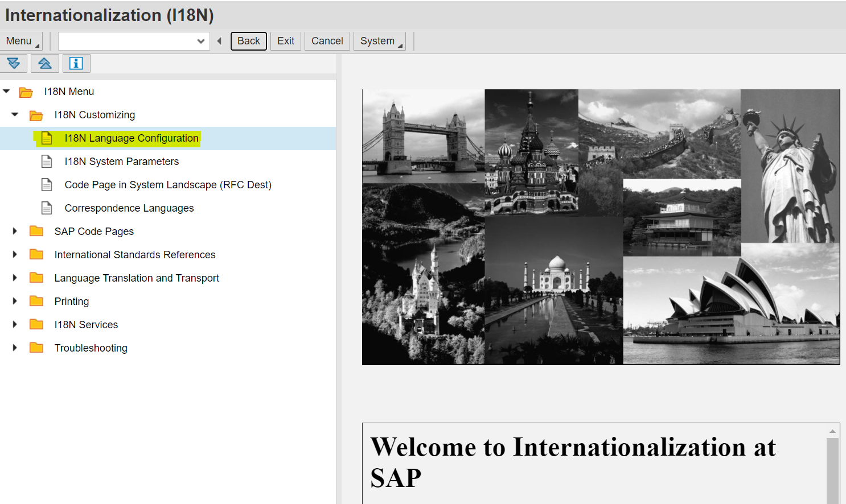Click the document icon beside I18N System Parameters
The image size is (846, 504).
47,161
